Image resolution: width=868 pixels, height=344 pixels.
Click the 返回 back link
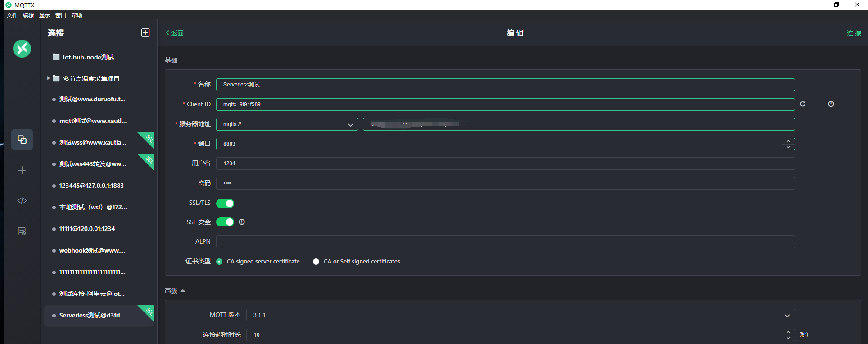[175, 33]
